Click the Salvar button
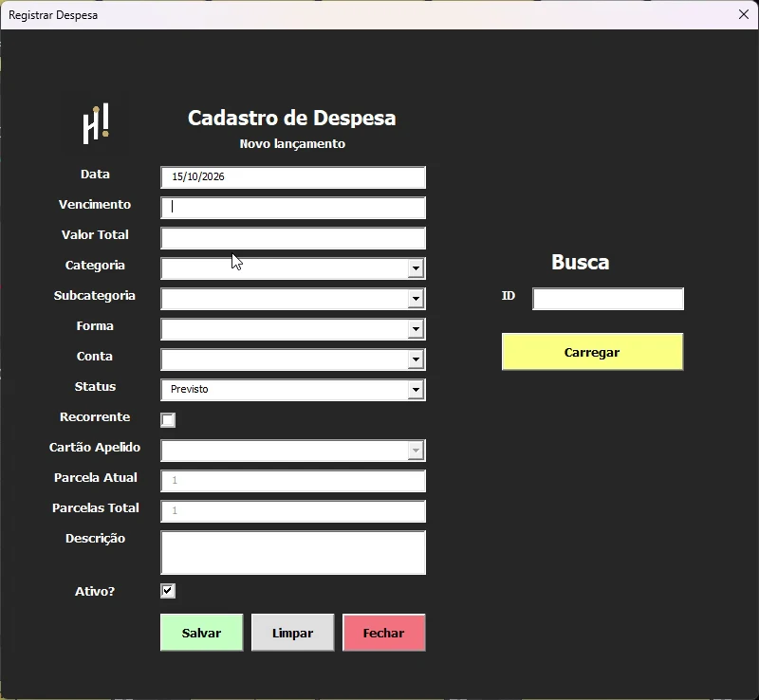Screen dimensions: 759x700 point(201,633)
